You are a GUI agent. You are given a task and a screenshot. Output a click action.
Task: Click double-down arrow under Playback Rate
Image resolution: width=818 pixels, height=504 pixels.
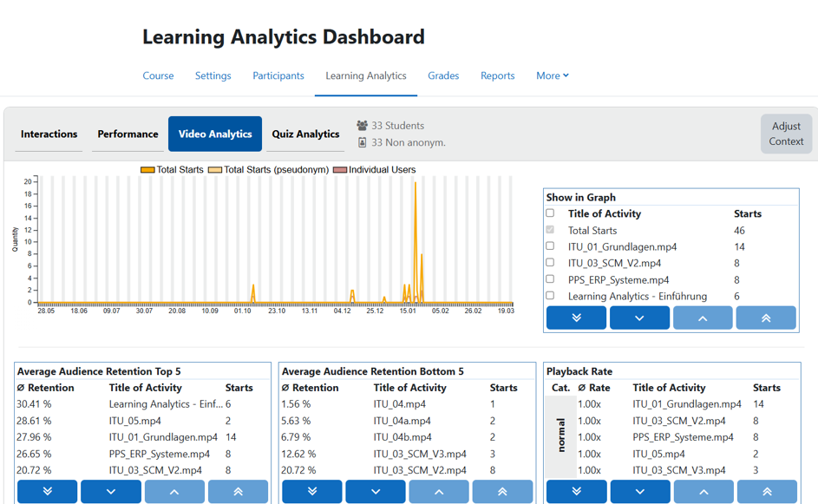tap(577, 492)
